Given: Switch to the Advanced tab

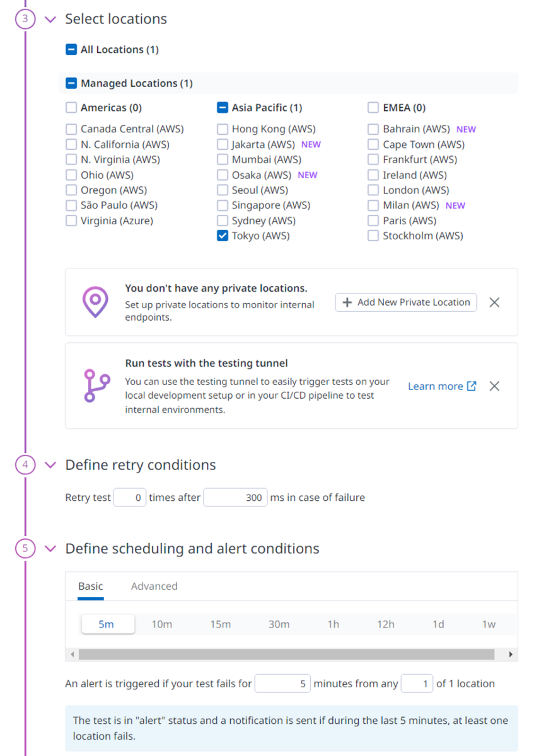Looking at the screenshot, I should coord(154,586).
